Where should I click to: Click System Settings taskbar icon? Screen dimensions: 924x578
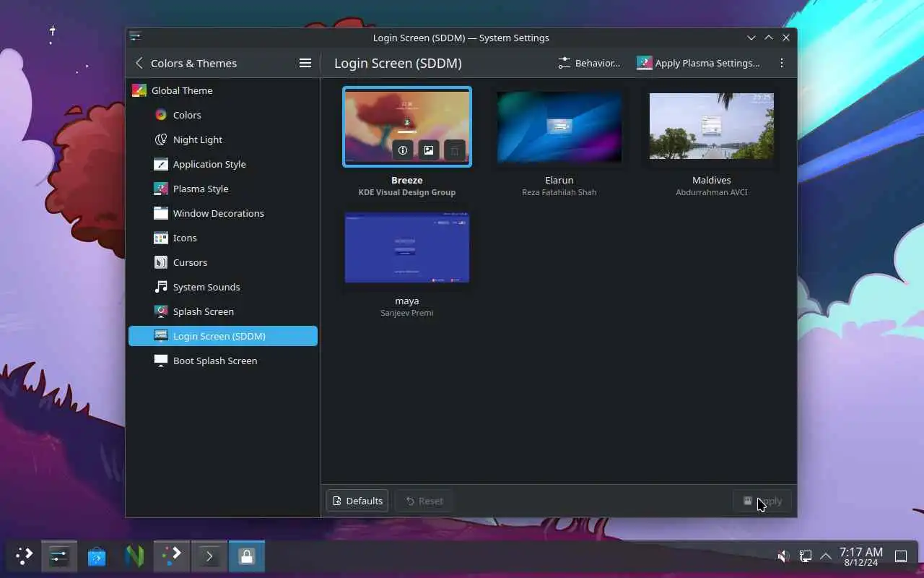point(59,556)
